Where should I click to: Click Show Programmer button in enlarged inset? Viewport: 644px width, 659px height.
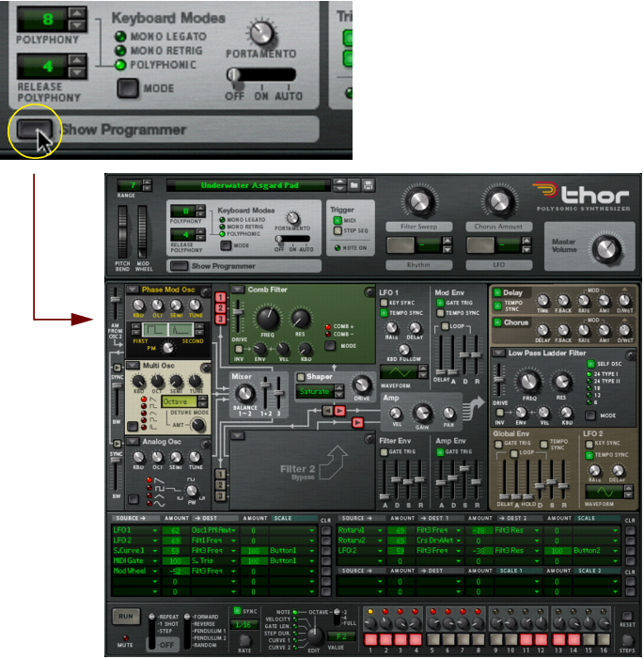(x=34, y=128)
